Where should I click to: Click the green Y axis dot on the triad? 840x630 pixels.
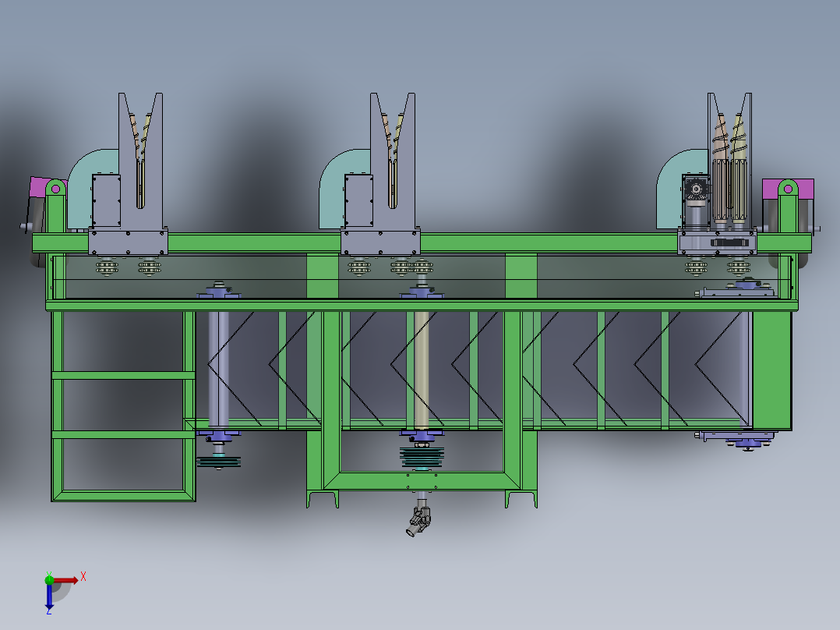click(x=49, y=579)
